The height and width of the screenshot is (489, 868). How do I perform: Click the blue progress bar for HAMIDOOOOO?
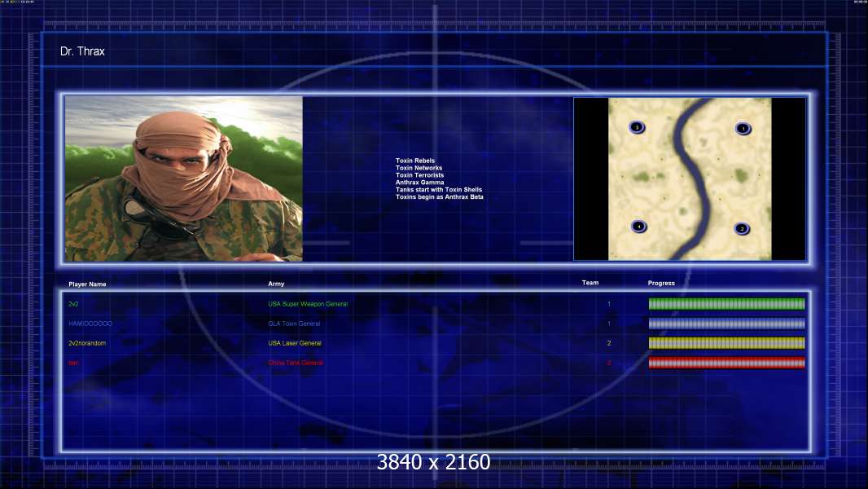click(726, 324)
